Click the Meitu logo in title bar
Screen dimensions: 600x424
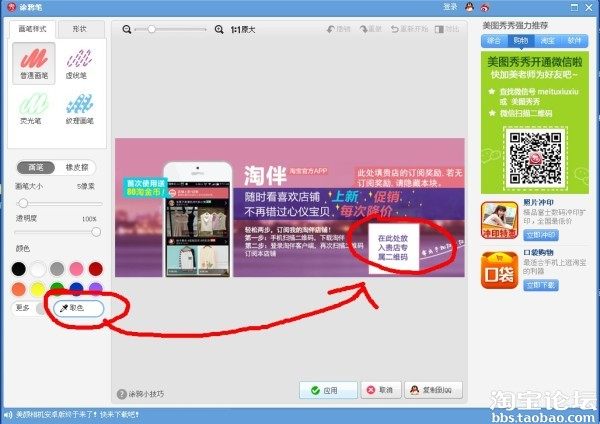(x=11, y=7)
